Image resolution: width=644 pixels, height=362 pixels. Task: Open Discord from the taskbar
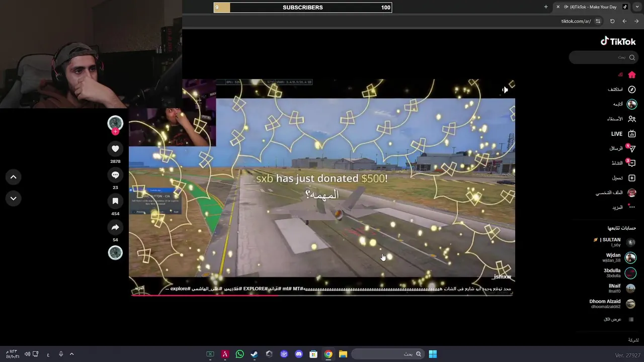298,354
